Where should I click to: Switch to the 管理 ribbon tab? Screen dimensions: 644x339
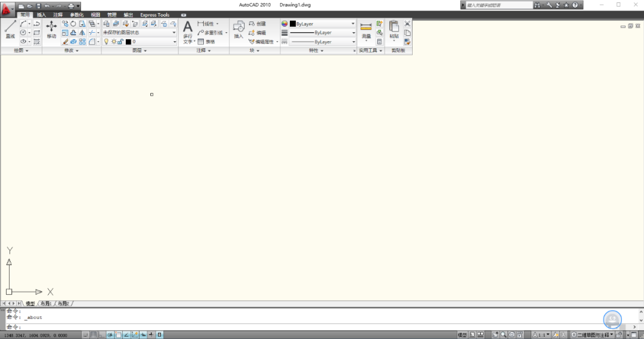pos(112,15)
